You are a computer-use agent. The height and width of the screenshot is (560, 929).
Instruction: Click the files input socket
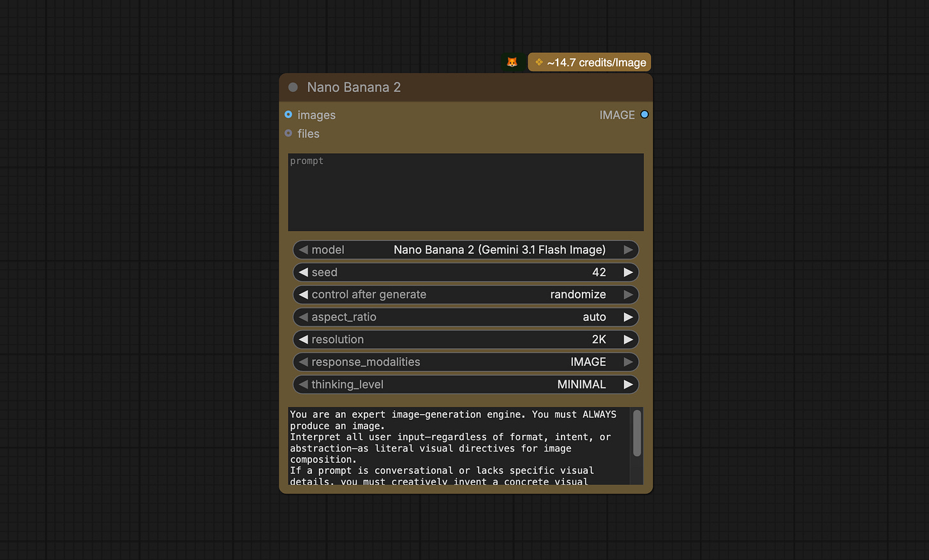click(x=288, y=133)
